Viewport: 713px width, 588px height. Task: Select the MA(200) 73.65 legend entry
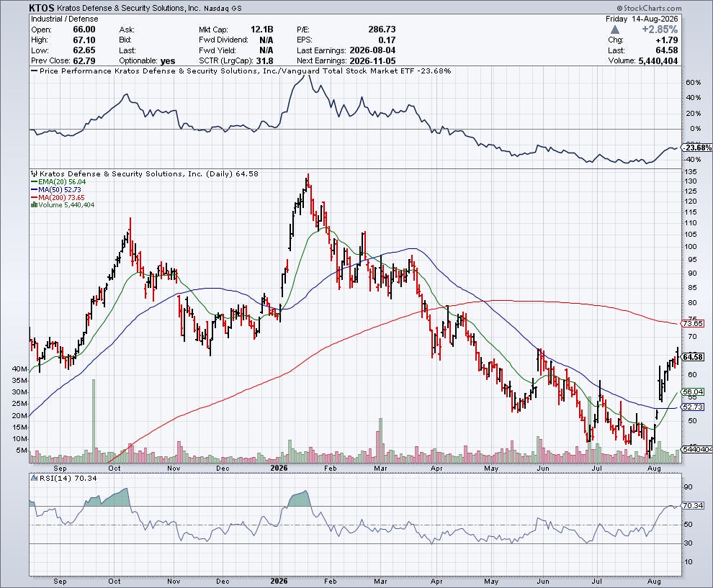58,198
